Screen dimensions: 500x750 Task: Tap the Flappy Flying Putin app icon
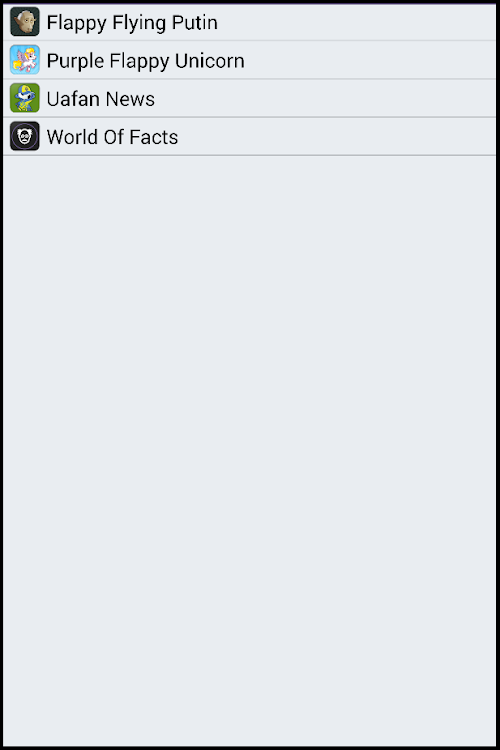pyautogui.click(x=25, y=22)
